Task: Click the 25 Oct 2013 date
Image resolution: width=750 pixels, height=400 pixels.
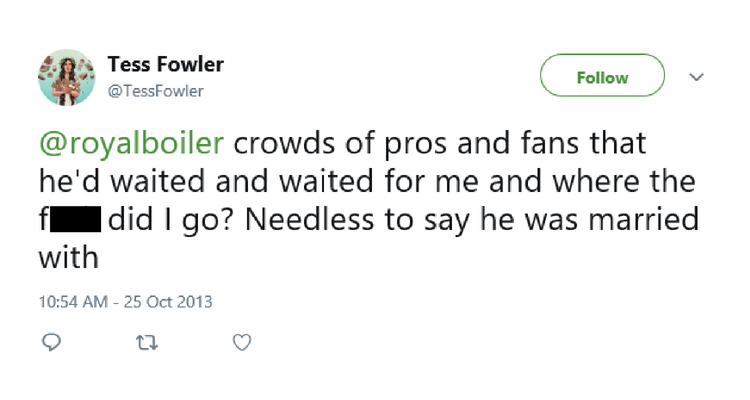Action: (169, 301)
